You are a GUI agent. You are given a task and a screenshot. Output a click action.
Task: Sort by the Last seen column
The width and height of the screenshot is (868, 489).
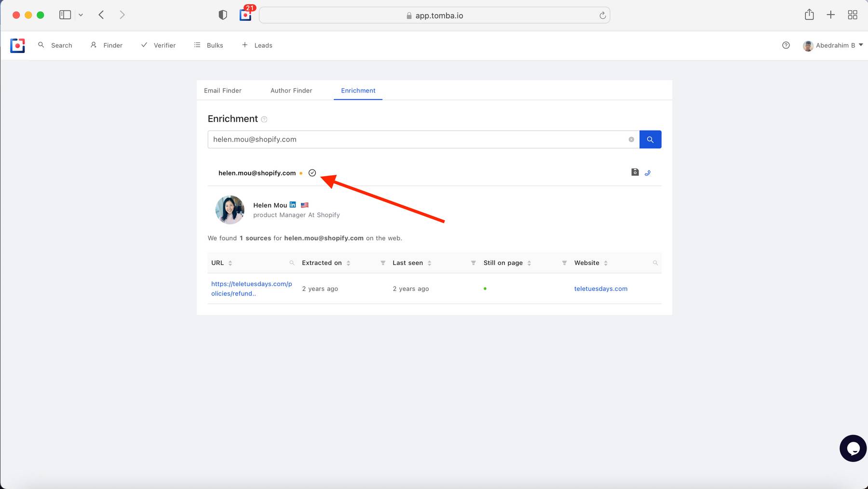pyautogui.click(x=429, y=263)
